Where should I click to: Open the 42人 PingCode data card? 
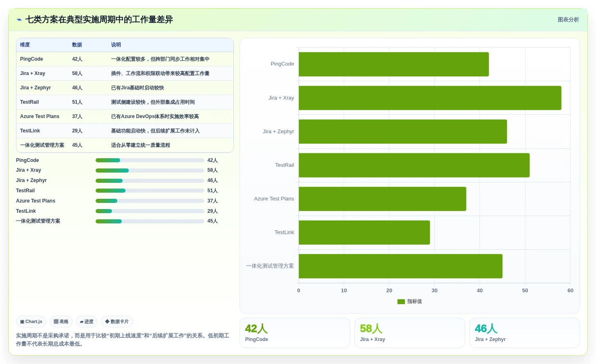pos(295,333)
